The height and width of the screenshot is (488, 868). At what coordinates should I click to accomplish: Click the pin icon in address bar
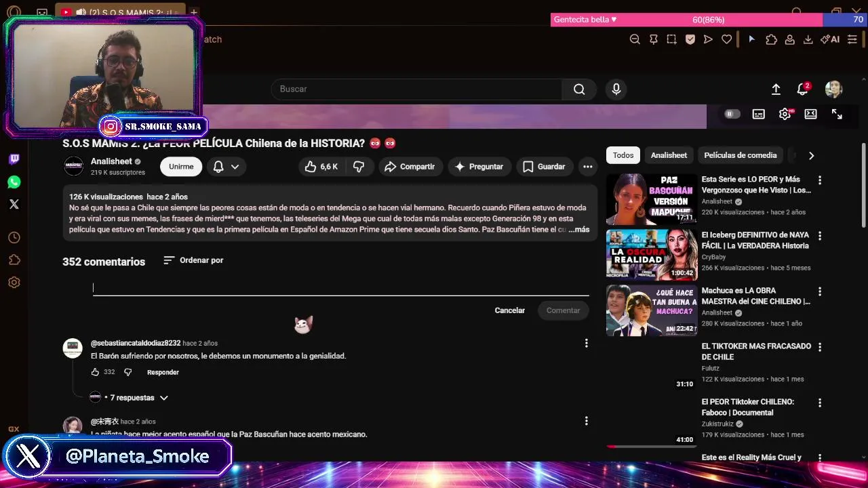click(x=654, y=39)
